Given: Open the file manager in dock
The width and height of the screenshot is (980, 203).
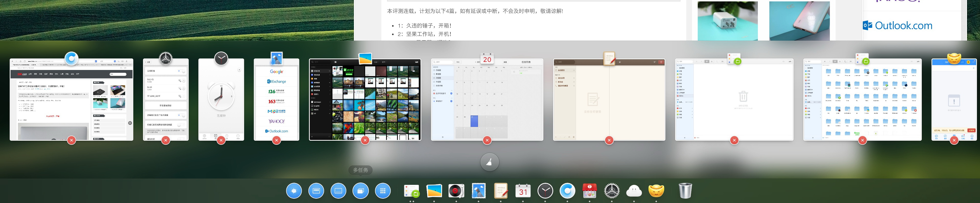Looking at the screenshot, I should click(x=412, y=191).
